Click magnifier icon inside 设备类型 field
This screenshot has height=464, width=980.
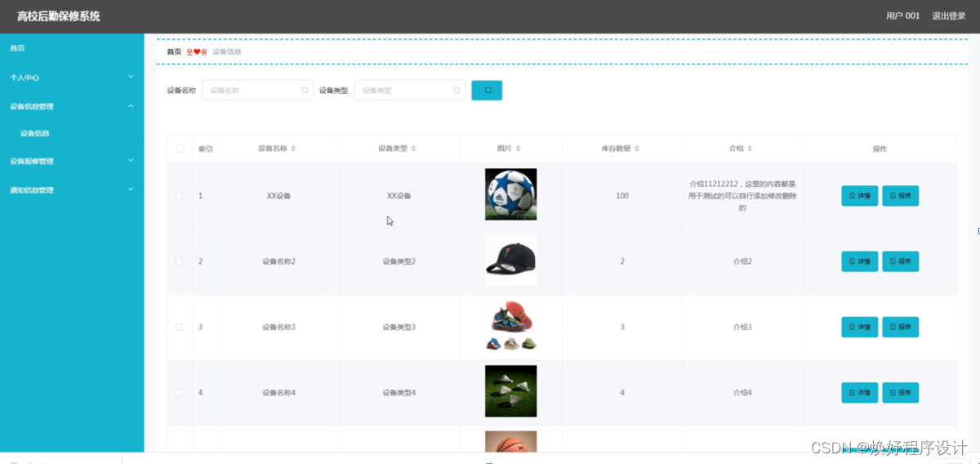pos(457,91)
